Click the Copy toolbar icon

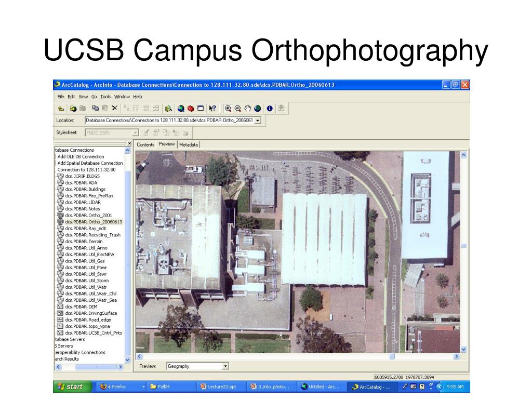tap(96, 108)
